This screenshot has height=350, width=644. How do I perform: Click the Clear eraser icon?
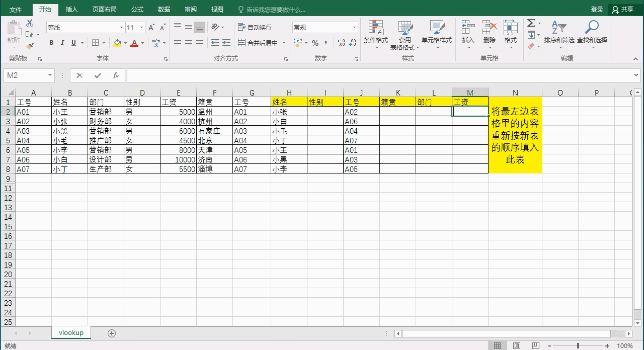531,46
